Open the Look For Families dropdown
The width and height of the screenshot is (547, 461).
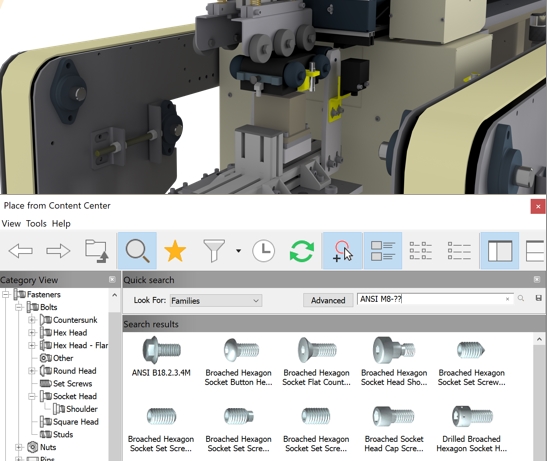(x=216, y=300)
